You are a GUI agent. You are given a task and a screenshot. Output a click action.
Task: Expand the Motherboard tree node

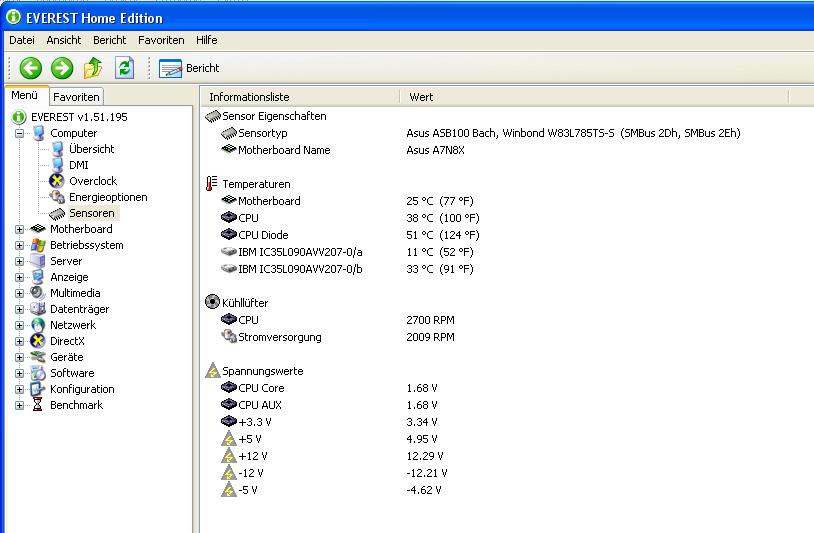click(19, 229)
